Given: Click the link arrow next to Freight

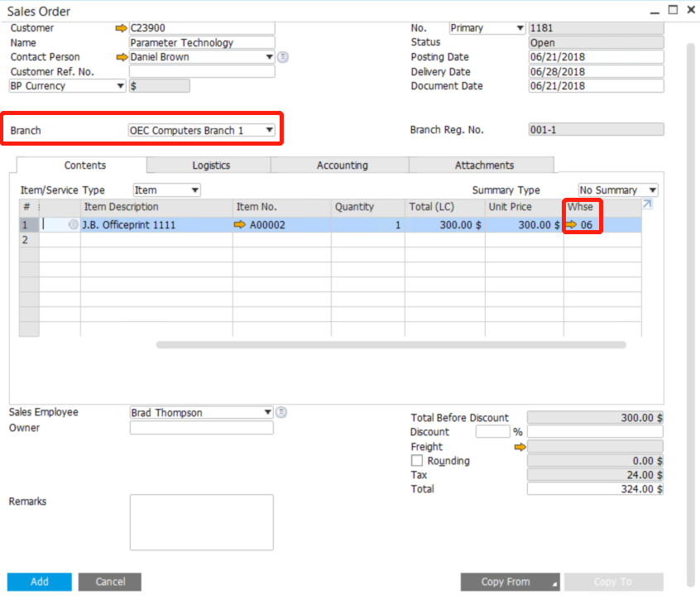Looking at the screenshot, I should (520, 447).
